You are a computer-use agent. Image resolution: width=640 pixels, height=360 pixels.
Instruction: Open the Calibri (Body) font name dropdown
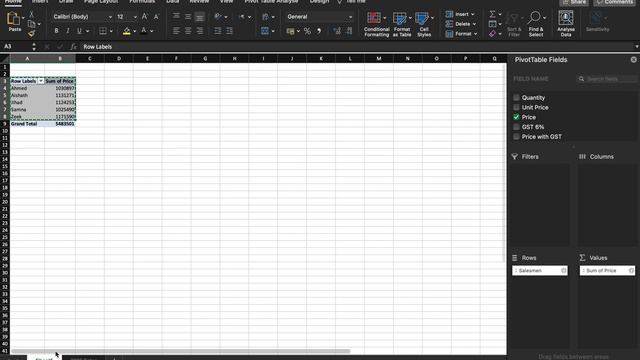(x=110, y=17)
